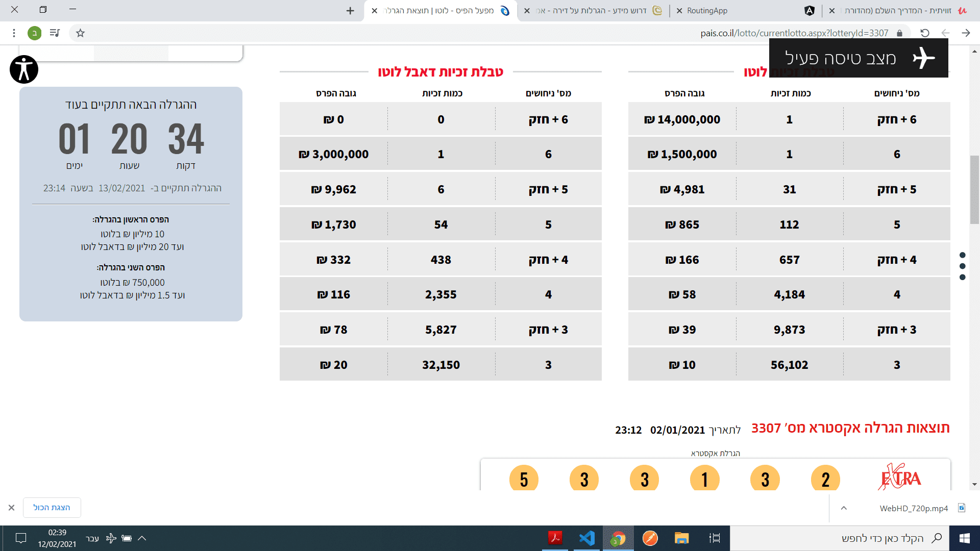The image size is (980, 551).
Task: Open the media control icon in toolbar
Action: click(55, 33)
